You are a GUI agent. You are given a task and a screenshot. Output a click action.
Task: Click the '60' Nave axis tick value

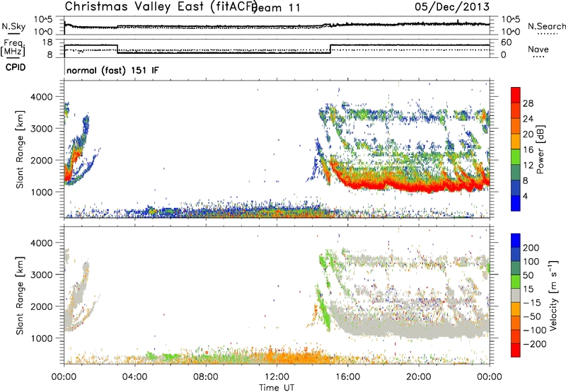507,42
